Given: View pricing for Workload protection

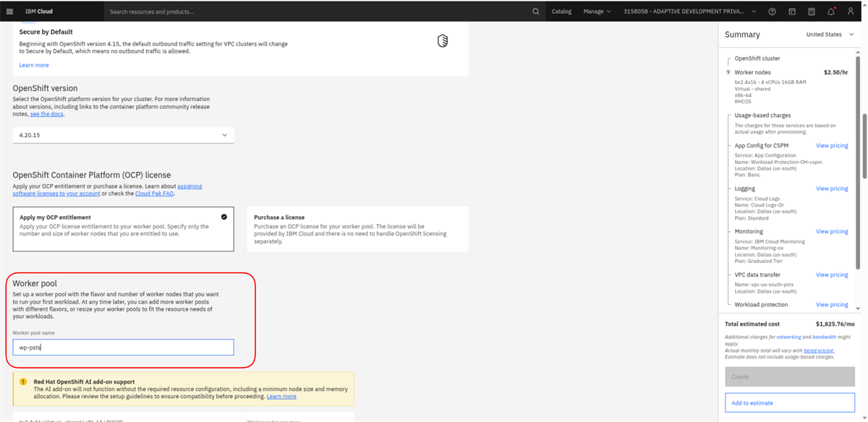Looking at the screenshot, I should (x=832, y=305).
